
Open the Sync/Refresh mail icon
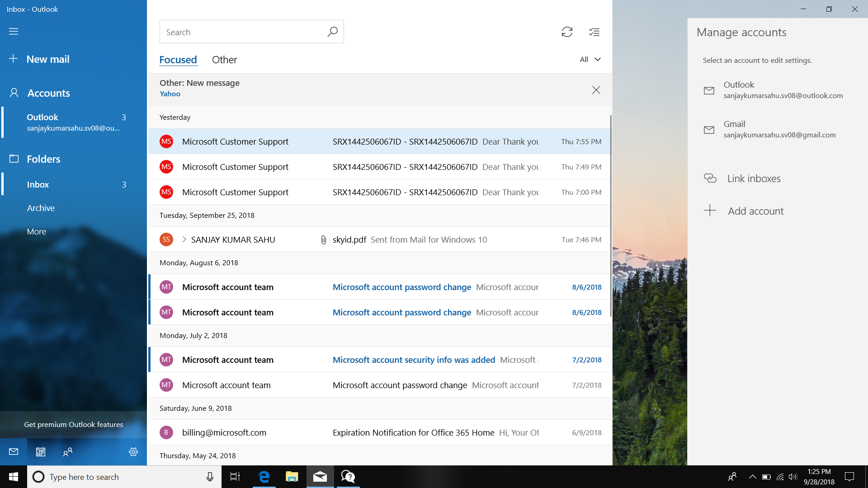pos(567,32)
